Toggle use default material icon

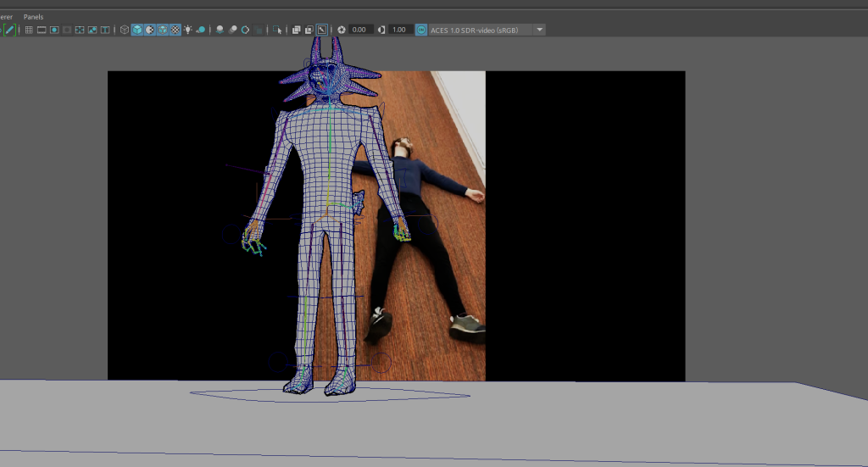click(x=150, y=30)
